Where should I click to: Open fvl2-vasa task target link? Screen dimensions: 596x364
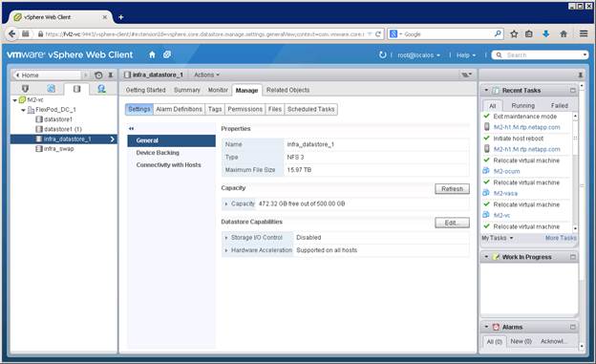505,194
